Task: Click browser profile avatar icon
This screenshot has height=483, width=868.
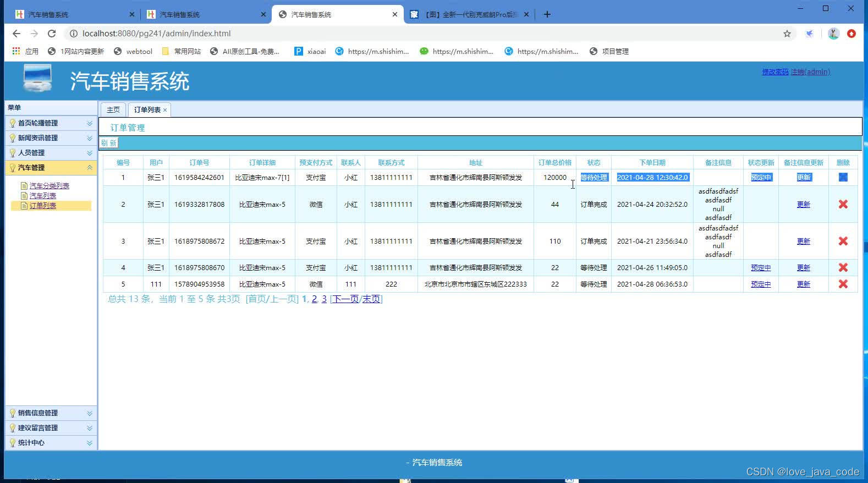Action: click(833, 34)
